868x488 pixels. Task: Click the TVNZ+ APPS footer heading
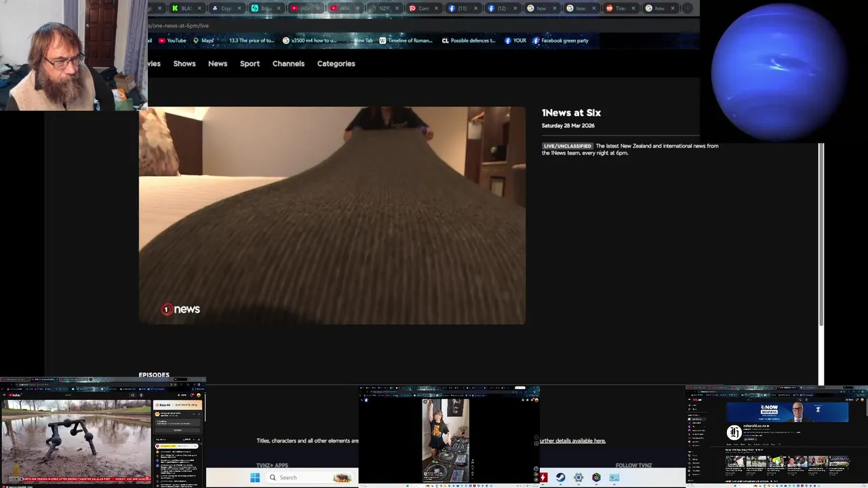pyautogui.click(x=272, y=466)
